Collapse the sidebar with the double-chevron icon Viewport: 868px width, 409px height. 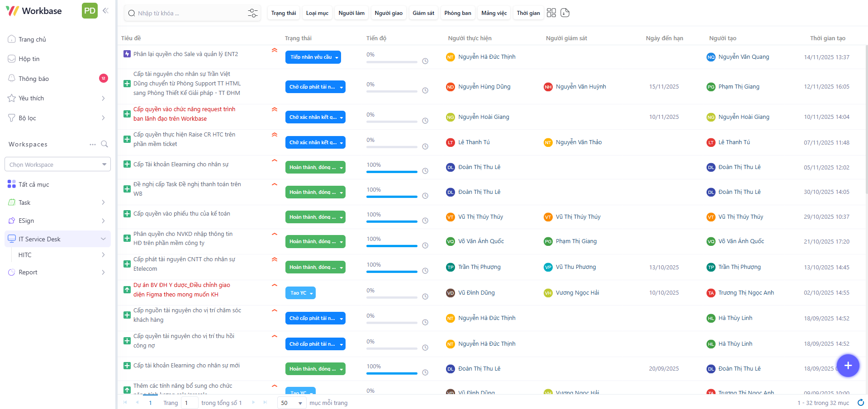tap(105, 11)
